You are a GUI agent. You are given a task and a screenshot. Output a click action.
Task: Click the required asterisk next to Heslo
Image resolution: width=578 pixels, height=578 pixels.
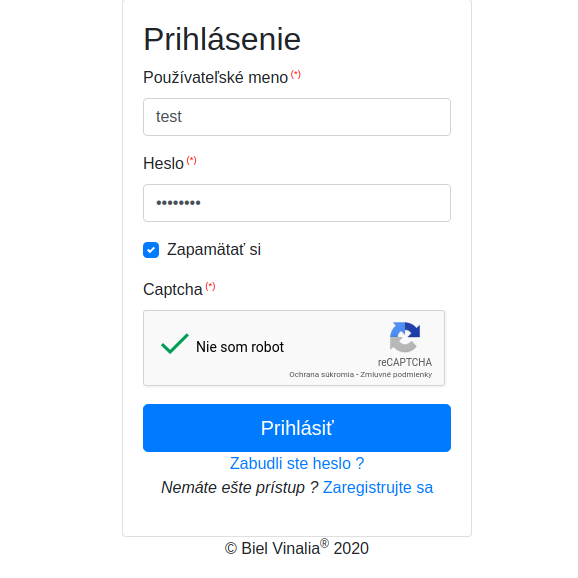[191, 160]
